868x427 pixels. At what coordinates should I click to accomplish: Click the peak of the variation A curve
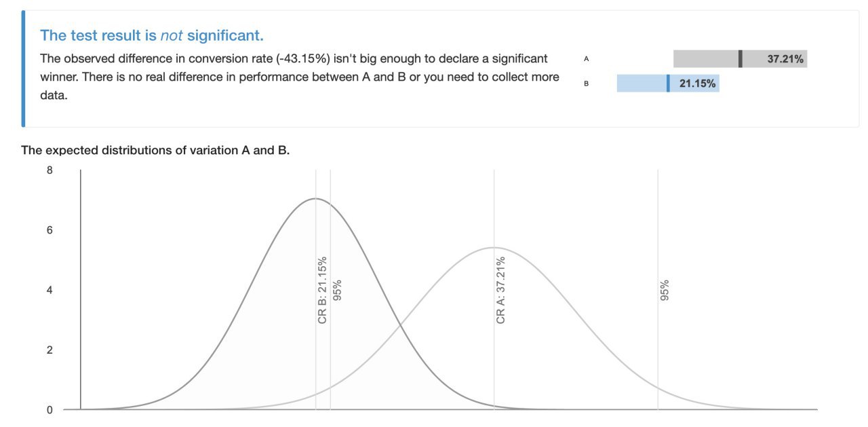[494, 247]
